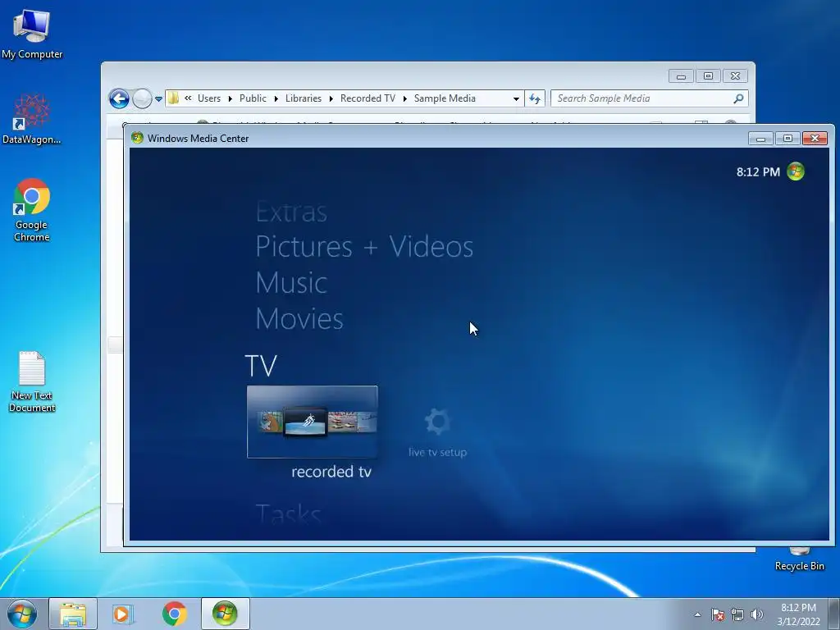Close the Sample Media Explorer window

(735, 76)
